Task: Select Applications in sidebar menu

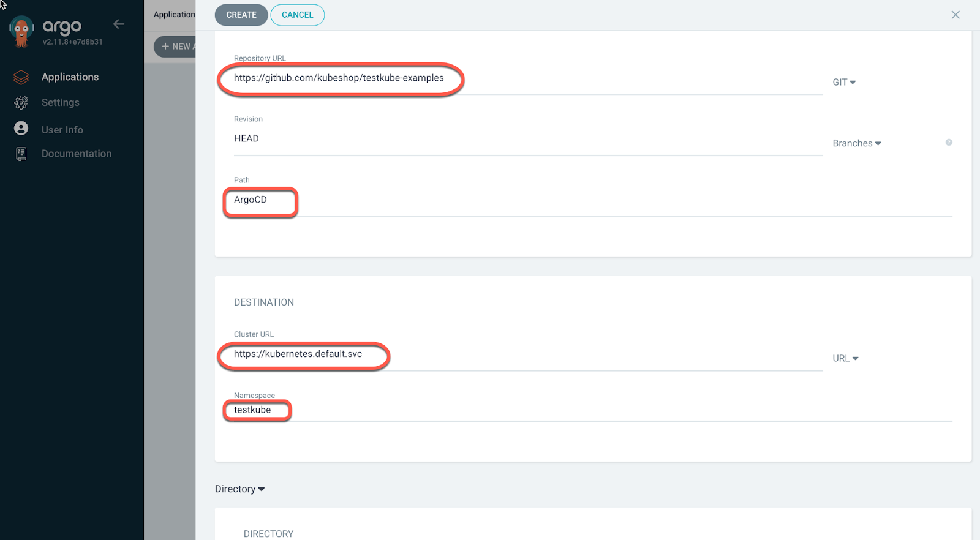Action: (x=70, y=77)
